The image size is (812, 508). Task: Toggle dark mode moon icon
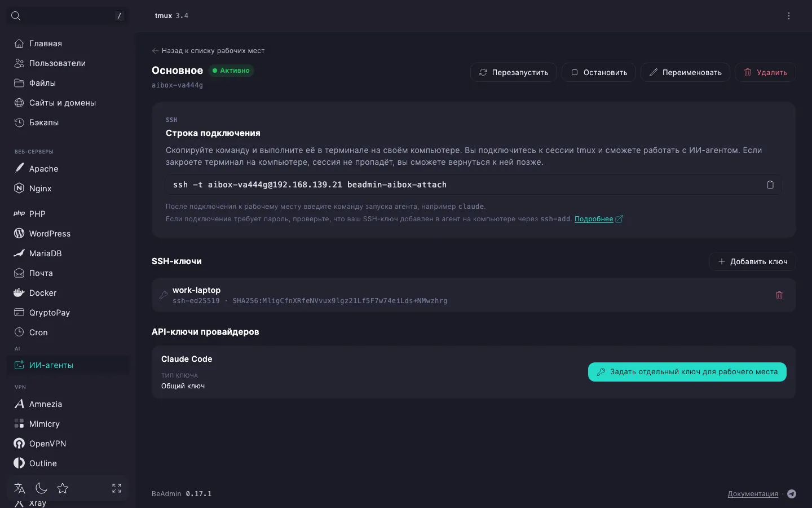(41, 488)
